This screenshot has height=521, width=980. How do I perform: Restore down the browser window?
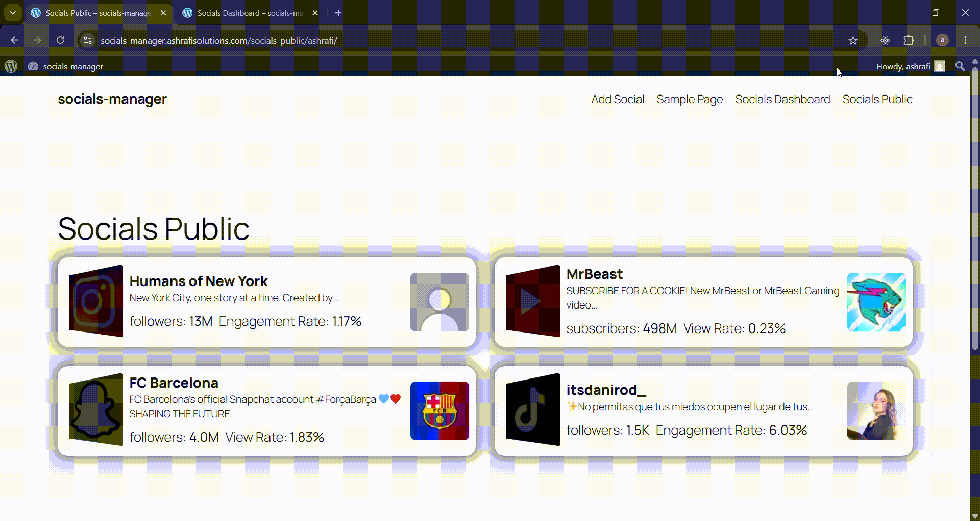tap(936, 13)
